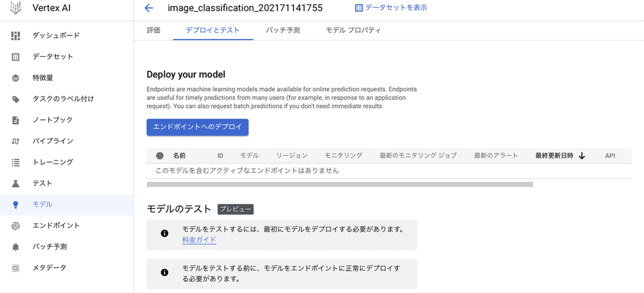
Task: Open タスクのラベル付け in the sidebar
Action: [63, 99]
